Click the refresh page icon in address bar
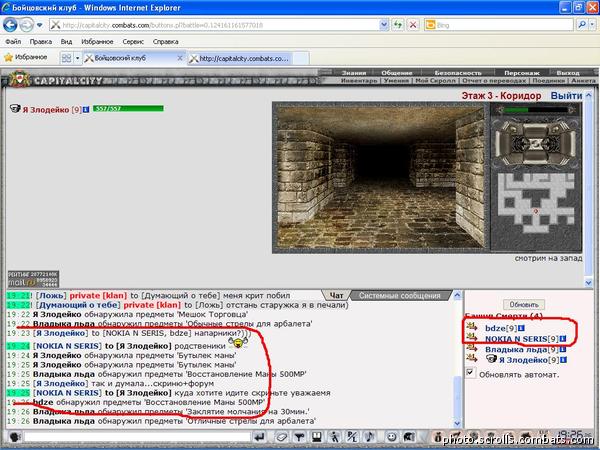 pos(398,25)
